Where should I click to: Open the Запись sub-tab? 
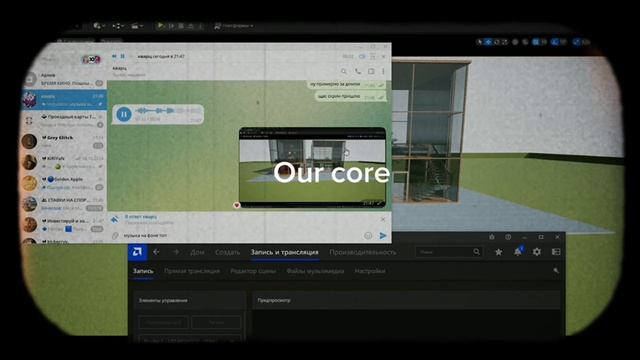click(x=143, y=271)
